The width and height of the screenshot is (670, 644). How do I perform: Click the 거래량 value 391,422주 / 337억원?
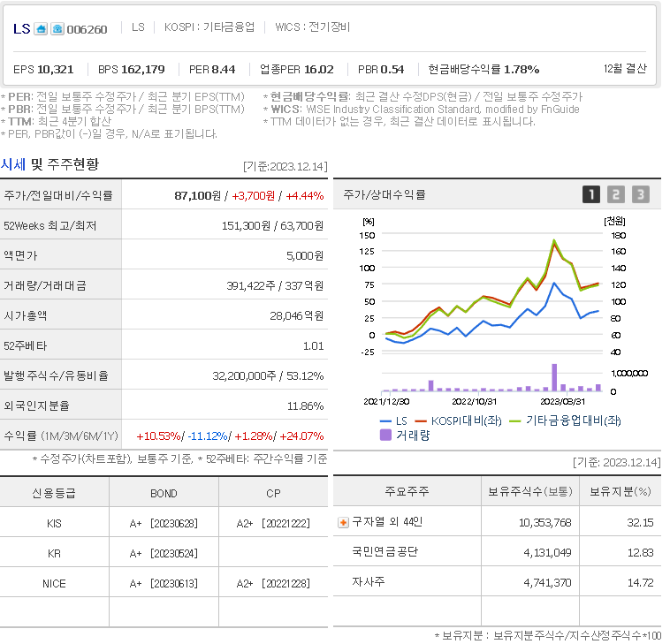[x=275, y=285]
